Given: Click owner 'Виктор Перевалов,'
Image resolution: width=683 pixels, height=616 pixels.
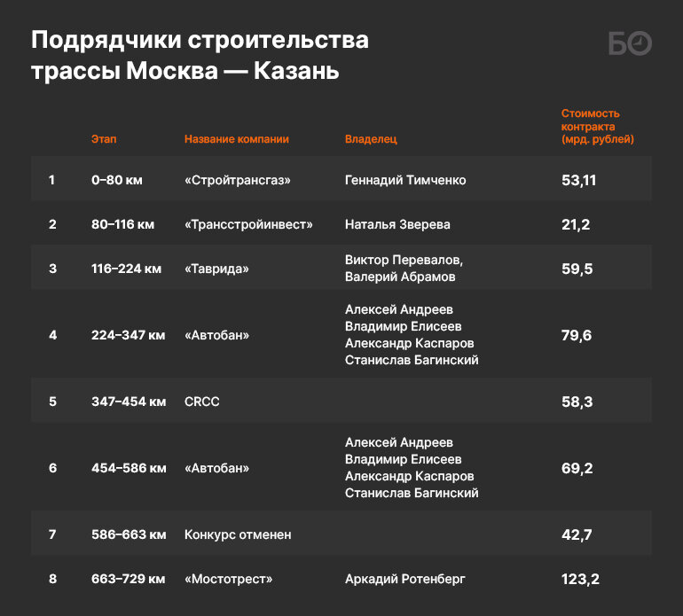Looking at the screenshot, I should (x=404, y=260).
